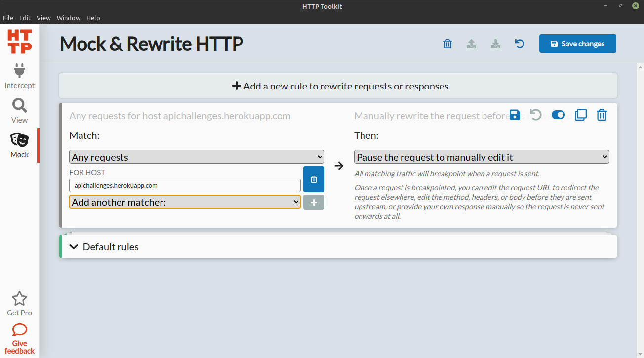The image size is (644, 358).
Task: Revert all changes with header undo icon
Action: (520, 44)
